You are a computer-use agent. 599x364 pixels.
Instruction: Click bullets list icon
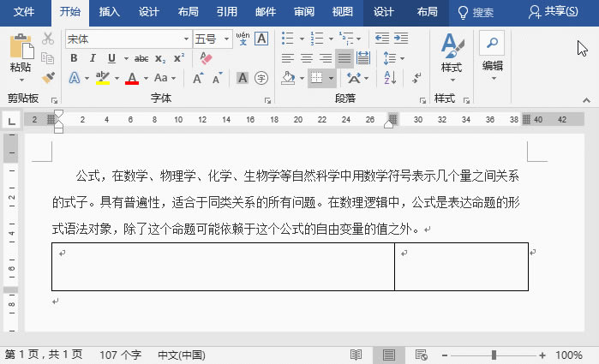pyautogui.click(x=288, y=39)
